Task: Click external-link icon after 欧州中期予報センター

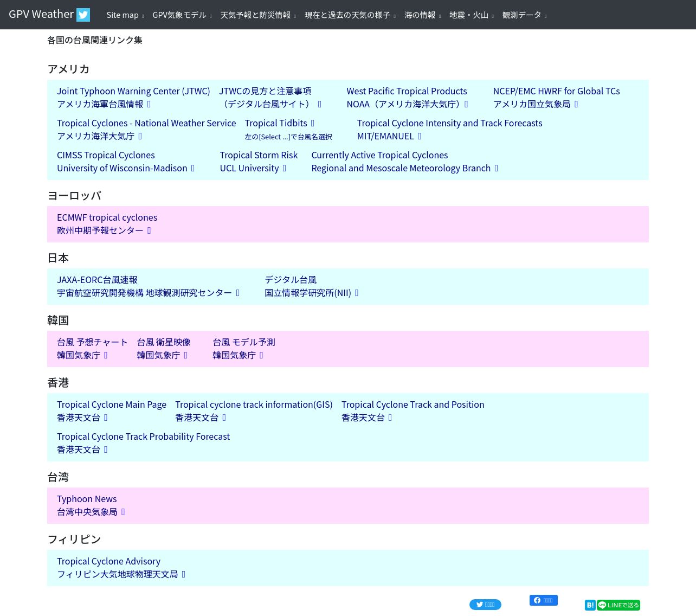Action: click(x=149, y=230)
